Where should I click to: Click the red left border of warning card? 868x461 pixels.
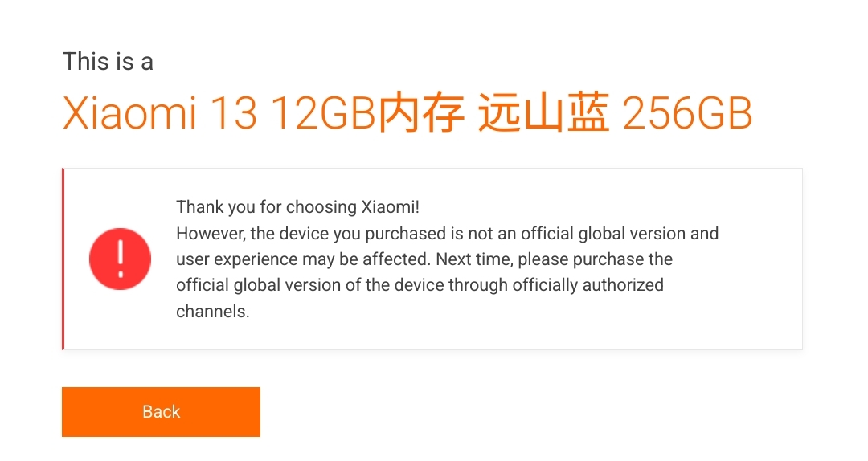[63, 259]
